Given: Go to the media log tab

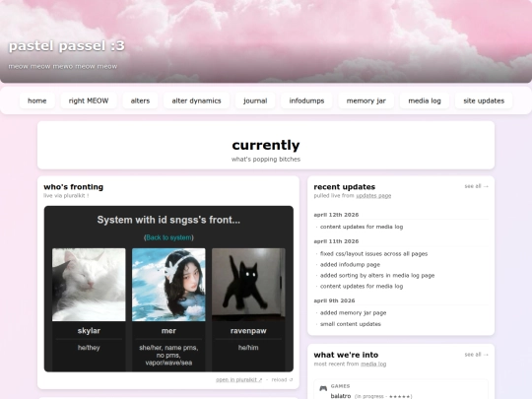Looking at the screenshot, I should point(425,100).
